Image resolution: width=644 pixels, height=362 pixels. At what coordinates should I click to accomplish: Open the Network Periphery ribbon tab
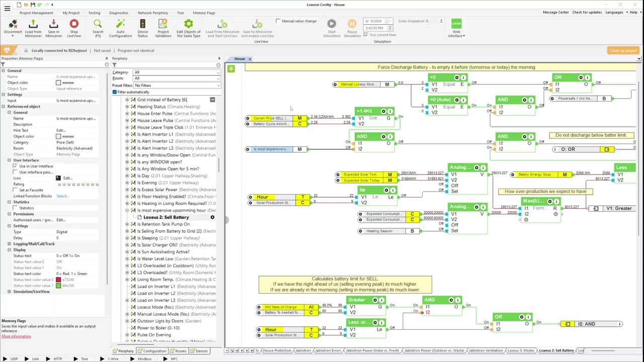(153, 13)
